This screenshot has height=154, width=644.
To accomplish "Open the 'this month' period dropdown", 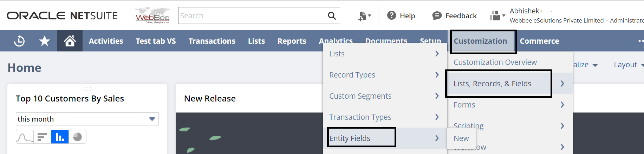I will tap(87, 119).
